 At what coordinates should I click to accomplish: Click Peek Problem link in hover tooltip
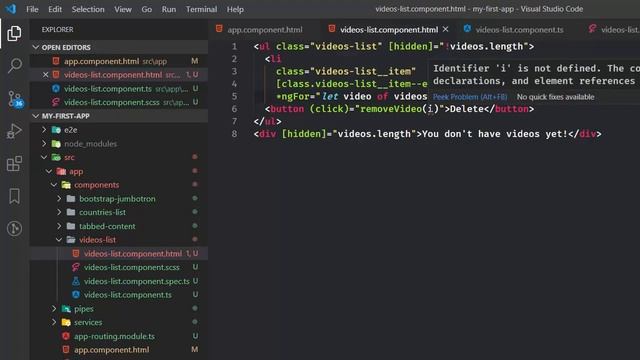[470, 97]
